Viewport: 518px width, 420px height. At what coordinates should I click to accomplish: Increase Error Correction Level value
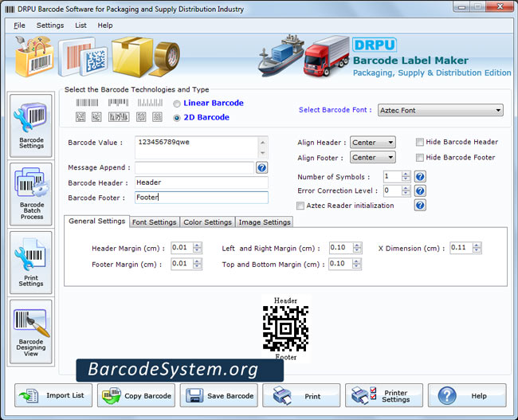(406, 188)
